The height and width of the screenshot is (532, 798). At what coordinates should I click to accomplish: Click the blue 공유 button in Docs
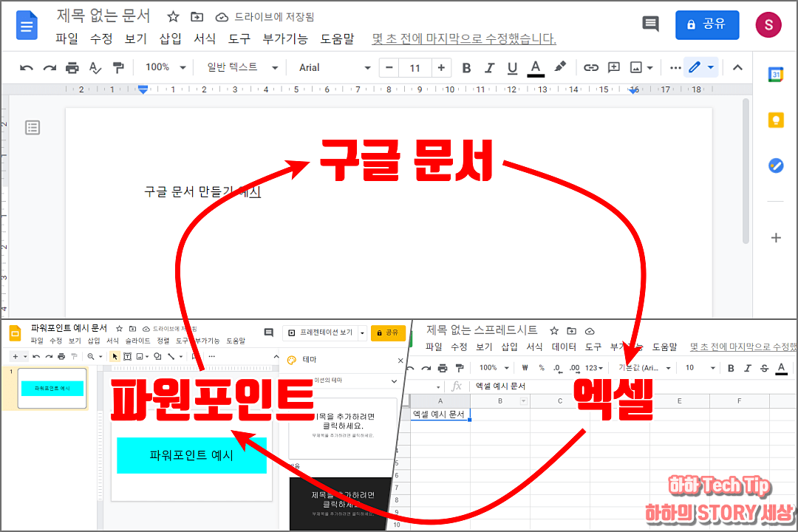point(707,24)
